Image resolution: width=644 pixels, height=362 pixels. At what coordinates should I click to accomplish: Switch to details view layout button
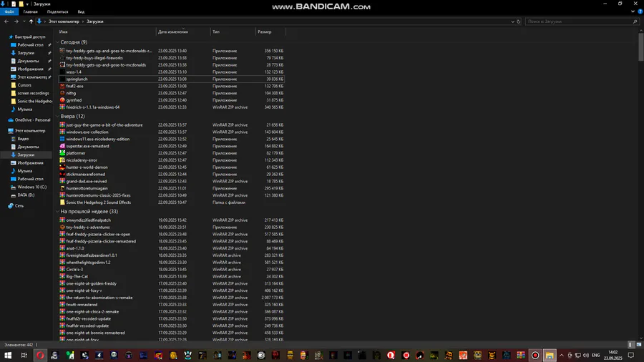click(x=631, y=345)
